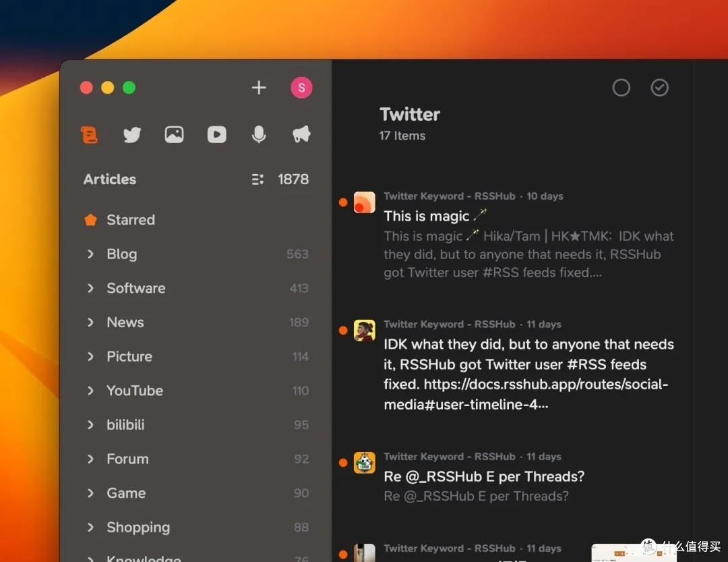This screenshot has height=562, width=728.
Task: Switch to the video play icon view
Action: click(x=216, y=135)
